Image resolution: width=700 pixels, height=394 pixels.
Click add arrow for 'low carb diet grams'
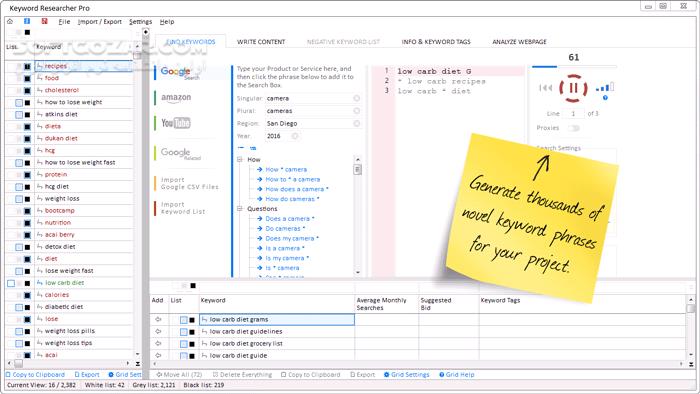tap(158, 319)
